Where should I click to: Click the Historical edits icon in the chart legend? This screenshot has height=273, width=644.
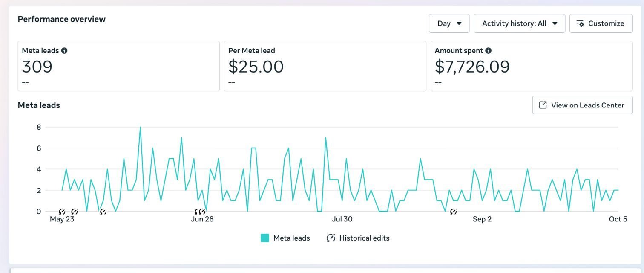tap(331, 238)
